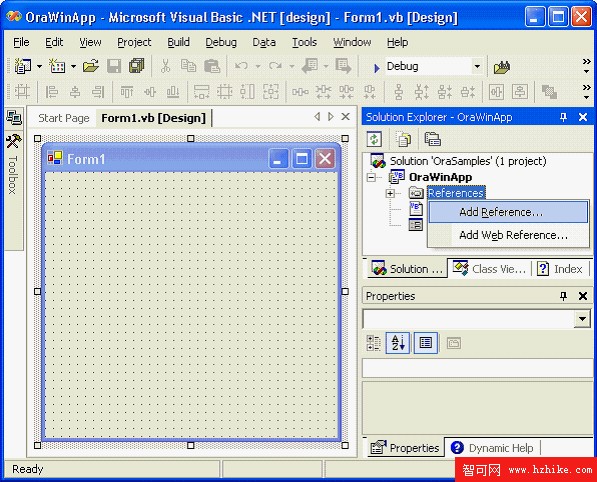
Task: Click the Start Debug play arrow
Action: [x=376, y=68]
